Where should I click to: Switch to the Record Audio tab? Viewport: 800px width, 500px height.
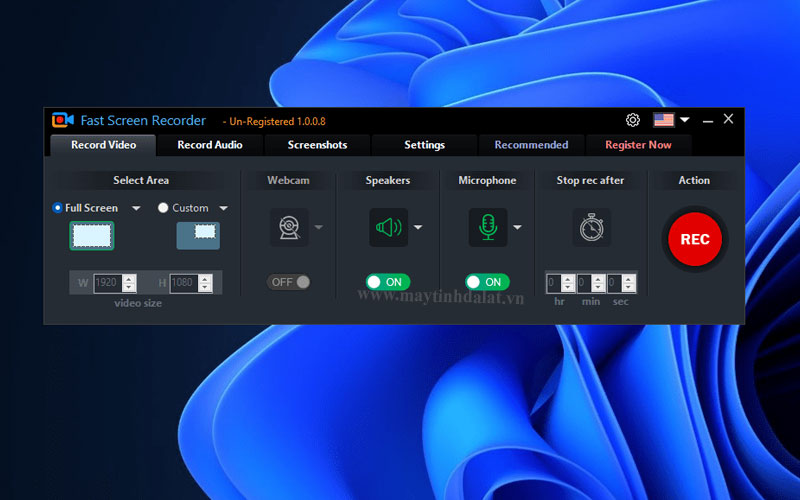209,145
